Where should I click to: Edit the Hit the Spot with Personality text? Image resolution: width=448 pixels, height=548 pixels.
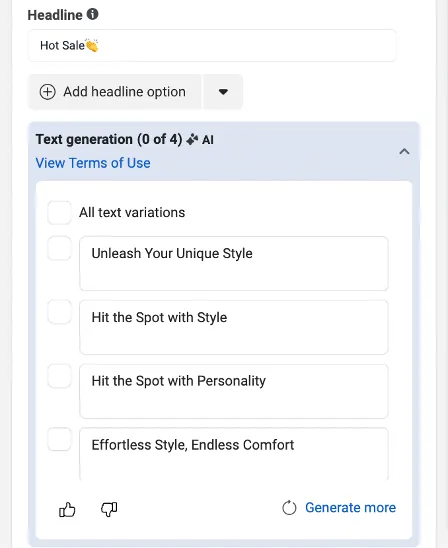pyautogui.click(x=234, y=391)
